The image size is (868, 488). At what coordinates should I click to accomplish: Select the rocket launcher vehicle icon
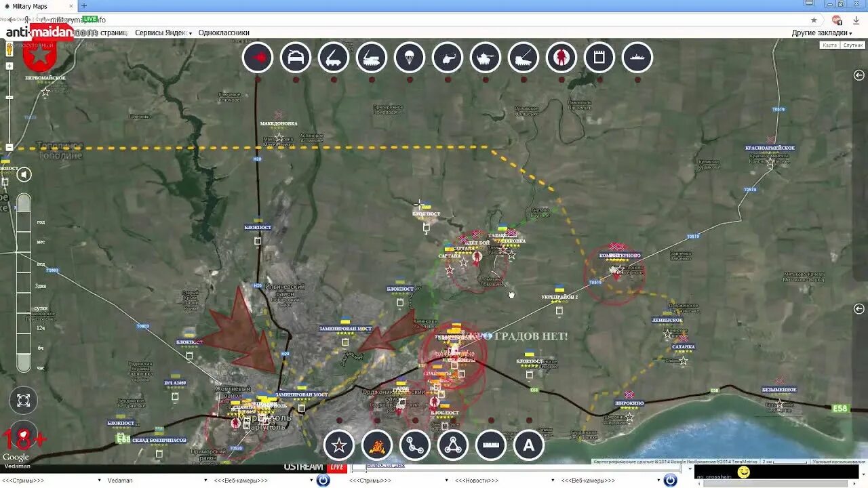coord(334,58)
